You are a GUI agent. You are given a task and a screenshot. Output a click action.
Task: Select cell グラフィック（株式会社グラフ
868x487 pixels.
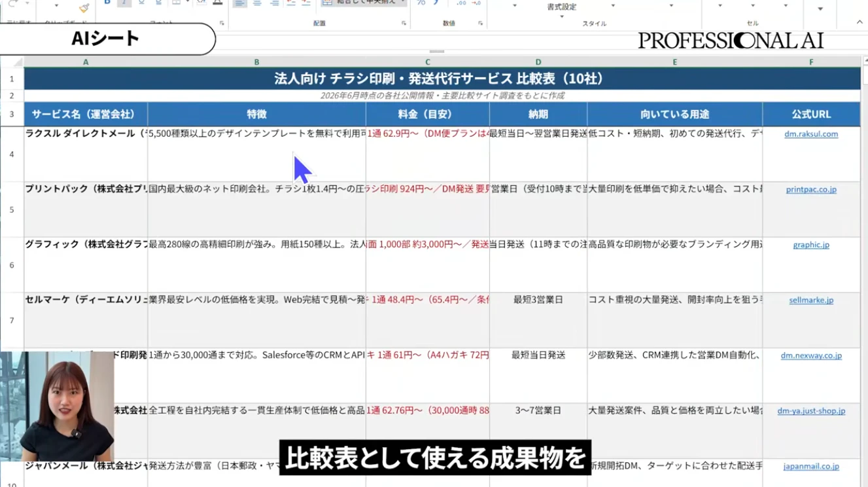pos(86,265)
